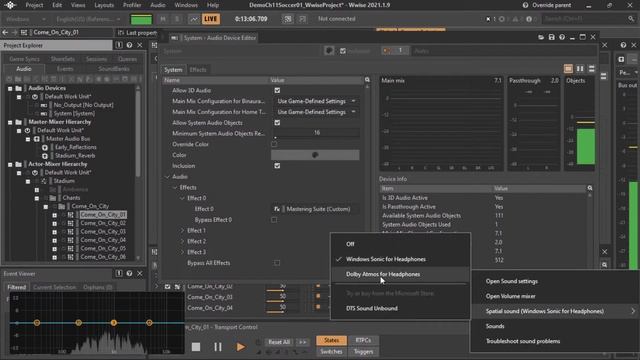640x360 pixels.
Task: Switch to Events tab in Project Explorer
Action: point(65,69)
